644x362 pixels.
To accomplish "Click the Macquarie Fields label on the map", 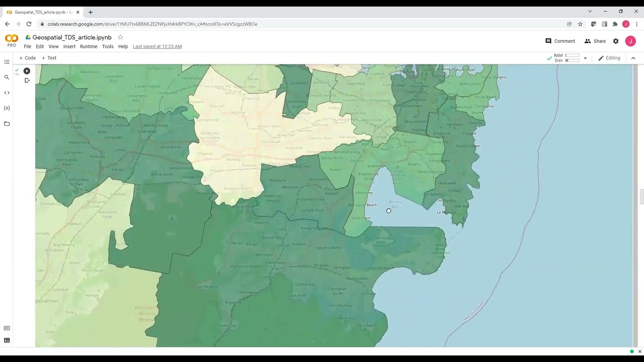I will pyautogui.click(x=107, y=214).
